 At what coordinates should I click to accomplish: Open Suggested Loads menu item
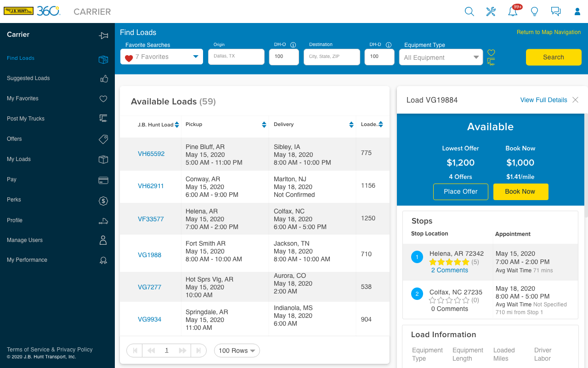[28, 78]
